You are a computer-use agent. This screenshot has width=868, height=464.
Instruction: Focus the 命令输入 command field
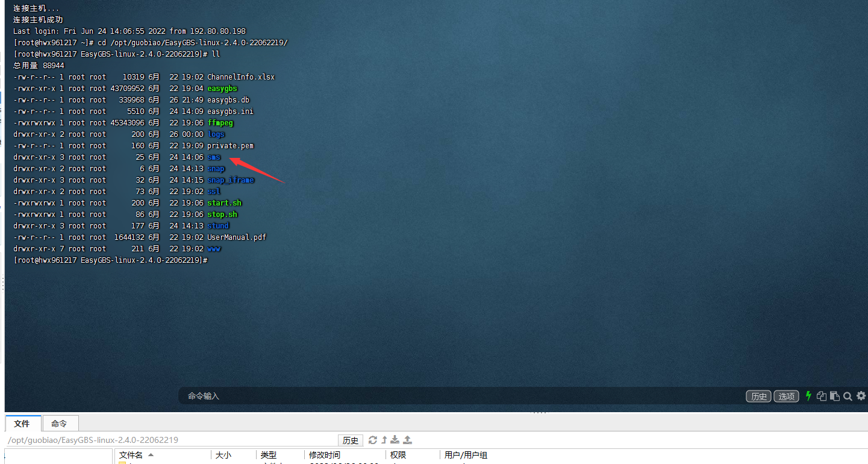coord(461,396)
